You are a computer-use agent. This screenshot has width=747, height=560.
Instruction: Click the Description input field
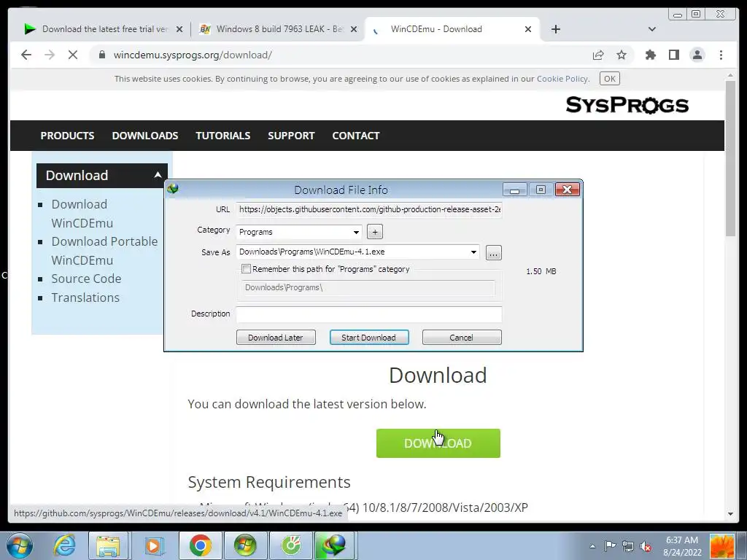click(x=368, y=314)
